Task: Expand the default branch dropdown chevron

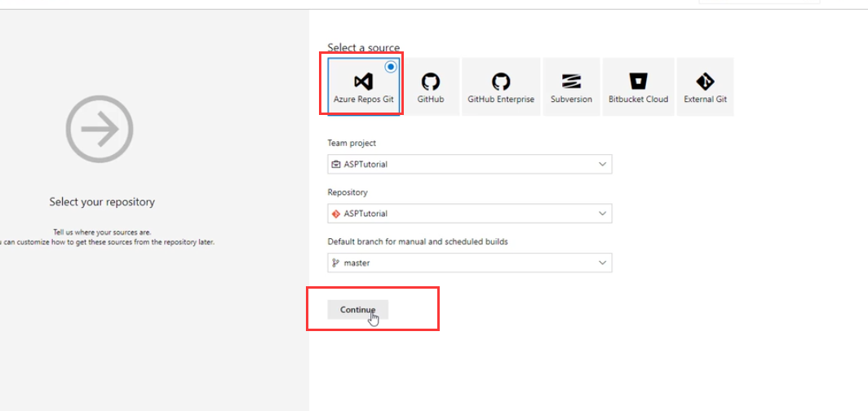Action: (603, 263)
